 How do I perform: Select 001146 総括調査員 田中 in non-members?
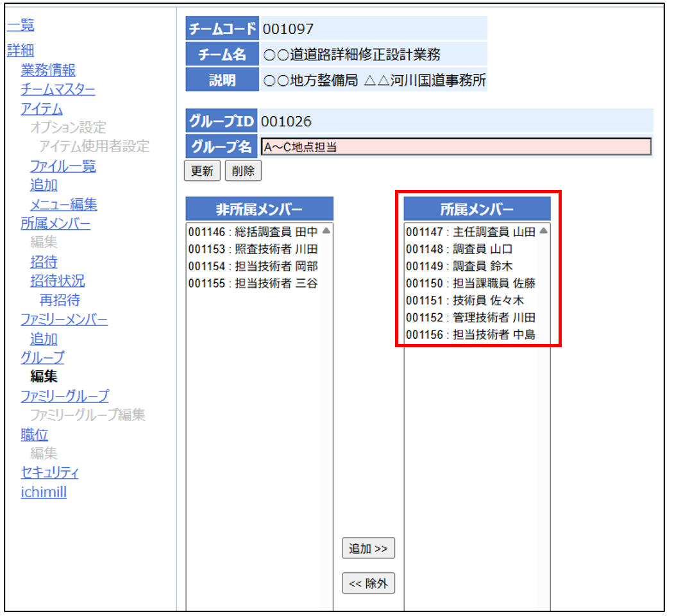click(x=253, y=232)
